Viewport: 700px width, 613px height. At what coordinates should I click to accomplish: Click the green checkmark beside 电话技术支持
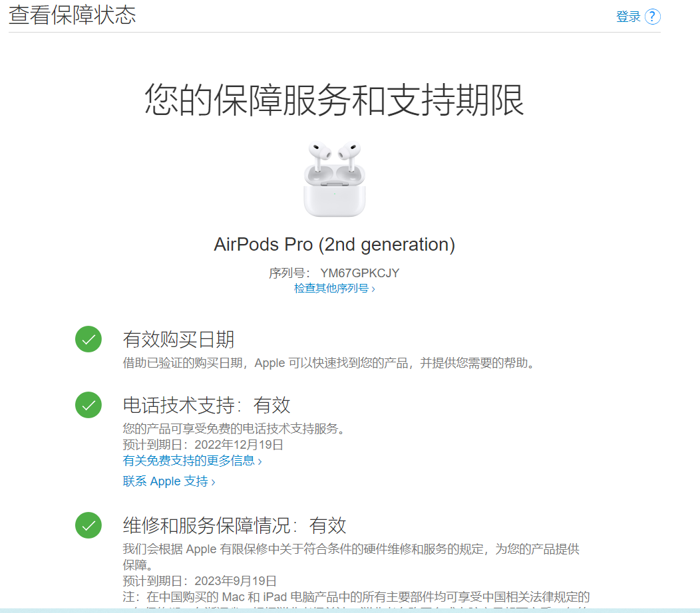pyautogui.click(x=88, y=405)
